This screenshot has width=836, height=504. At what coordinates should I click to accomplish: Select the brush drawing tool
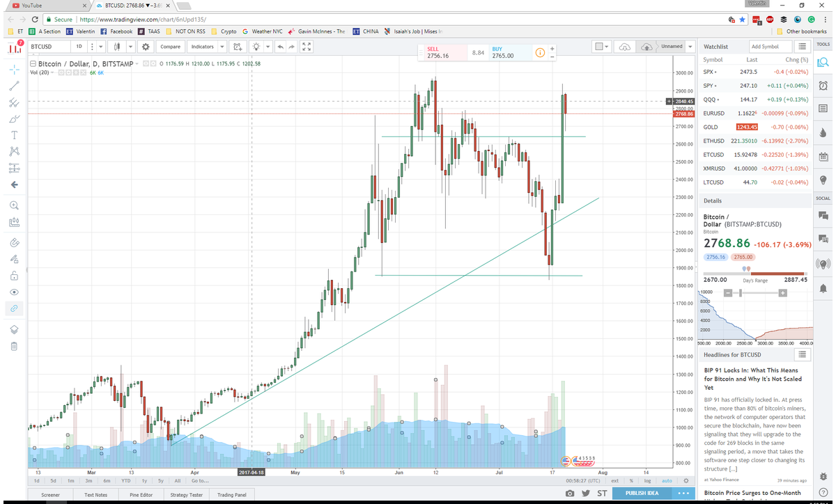[14, 118]
